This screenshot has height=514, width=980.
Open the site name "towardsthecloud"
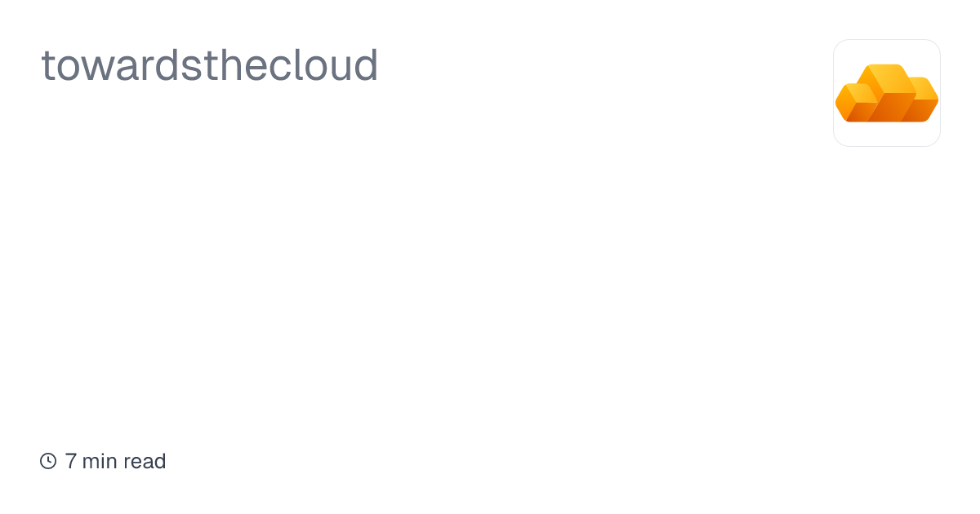(x=209, y=65)
